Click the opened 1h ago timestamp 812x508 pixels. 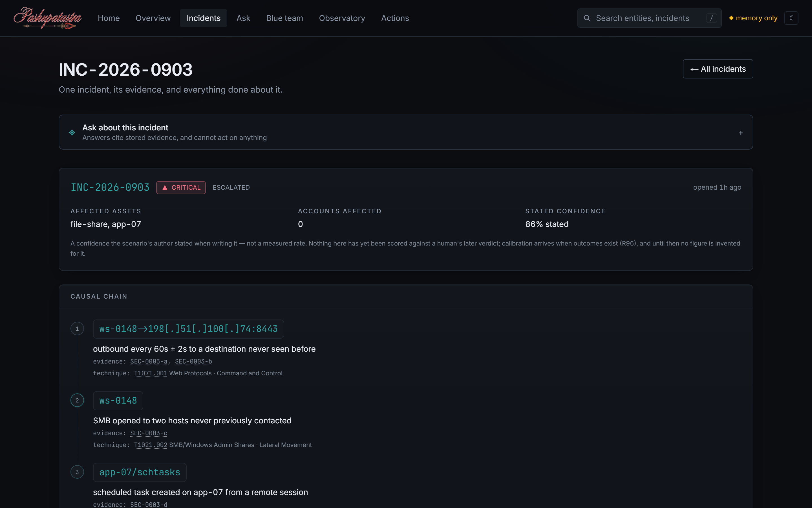tap(717, 187)
